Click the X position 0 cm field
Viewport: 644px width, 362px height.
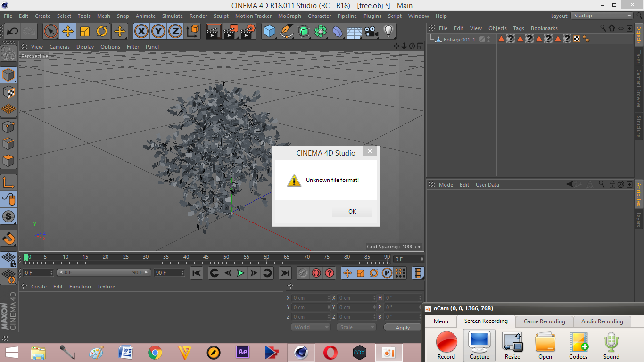(311, 298)
